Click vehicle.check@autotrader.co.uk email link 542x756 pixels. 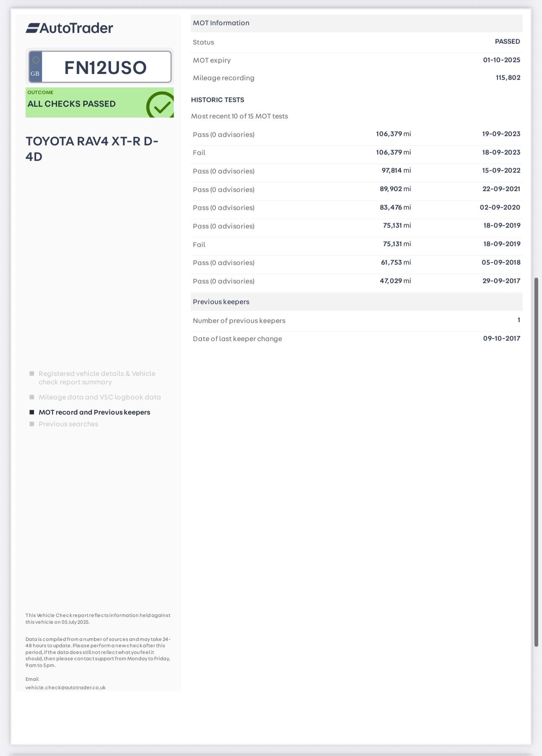pyautogui.click(x=66, y=688)
